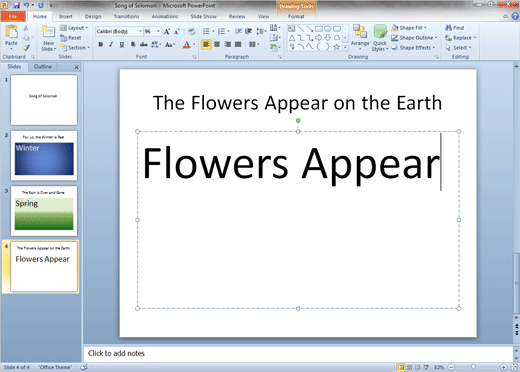Viewport: 520px width, 372px height.
Task: Increase font size with grow font icon
Action: coord(167,31)
